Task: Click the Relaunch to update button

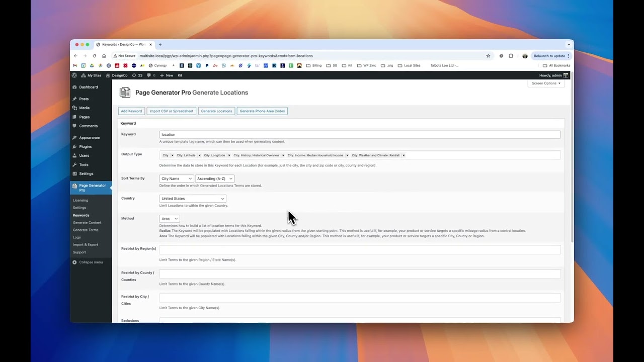Action: [551, 56]
